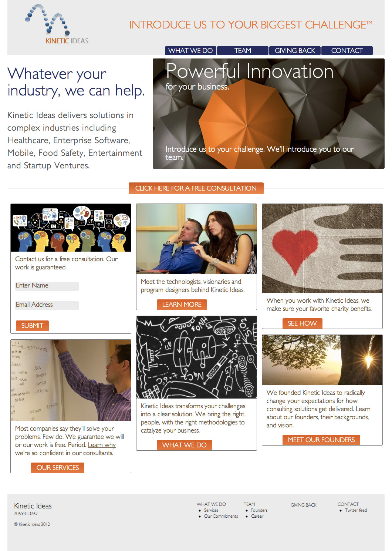Viewport: 392px width, 551px height.
Task: Open the orange umbrella hero image
Action: tap(268, 114)
